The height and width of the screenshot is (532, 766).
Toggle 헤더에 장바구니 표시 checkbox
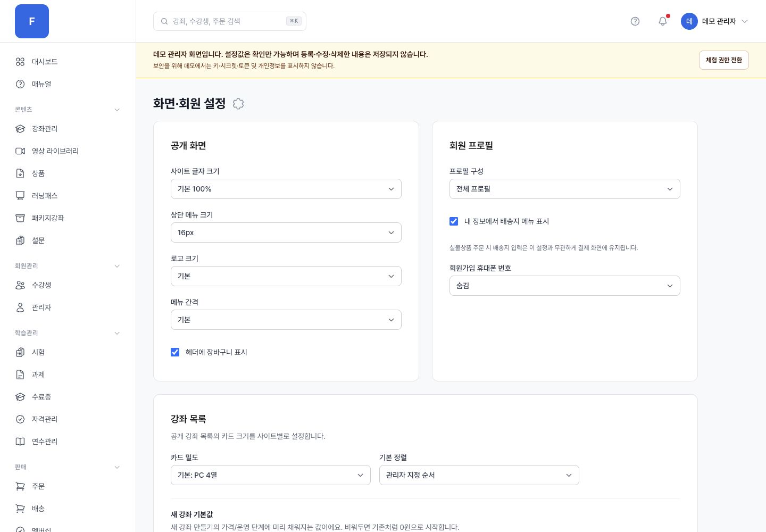click(x=175, y=352)
